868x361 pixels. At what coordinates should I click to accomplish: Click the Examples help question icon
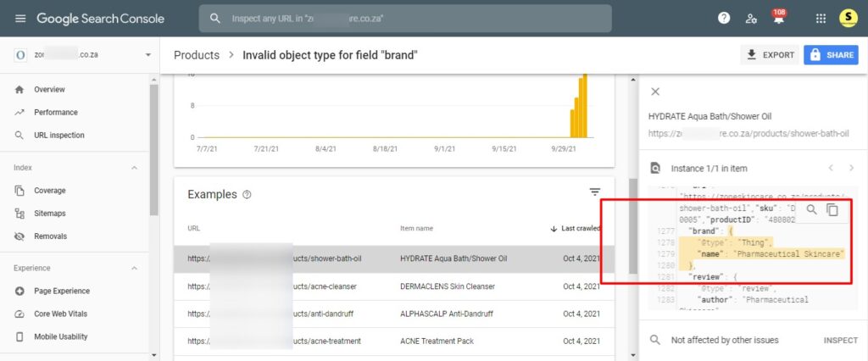pyautogui.click(x=247, y=195)
